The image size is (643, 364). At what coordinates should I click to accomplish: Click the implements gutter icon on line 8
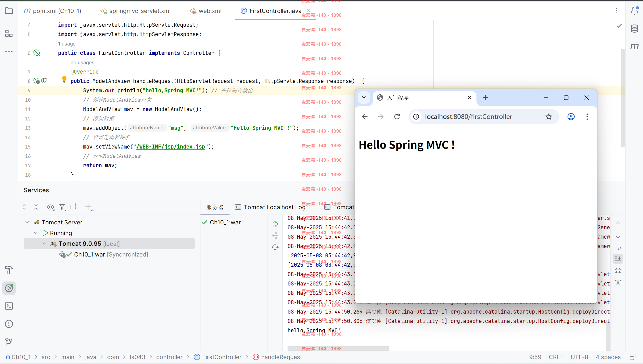(44, 81)
